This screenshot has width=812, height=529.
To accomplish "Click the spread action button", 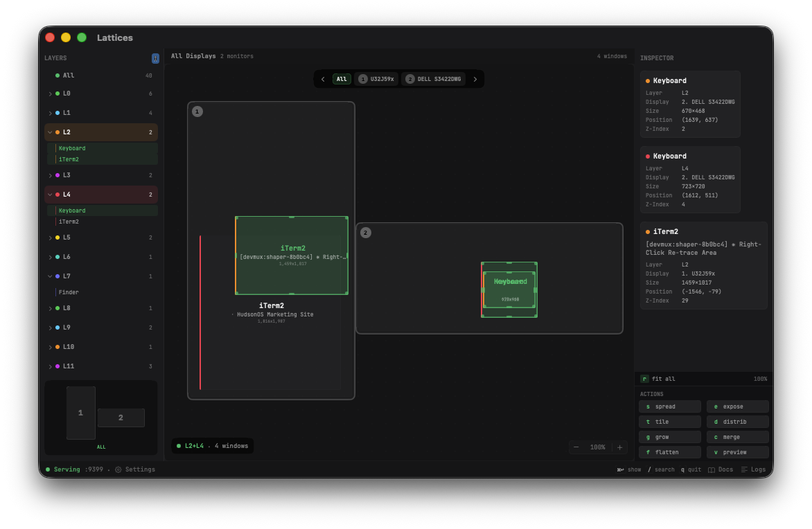I will tap(669, 406).
